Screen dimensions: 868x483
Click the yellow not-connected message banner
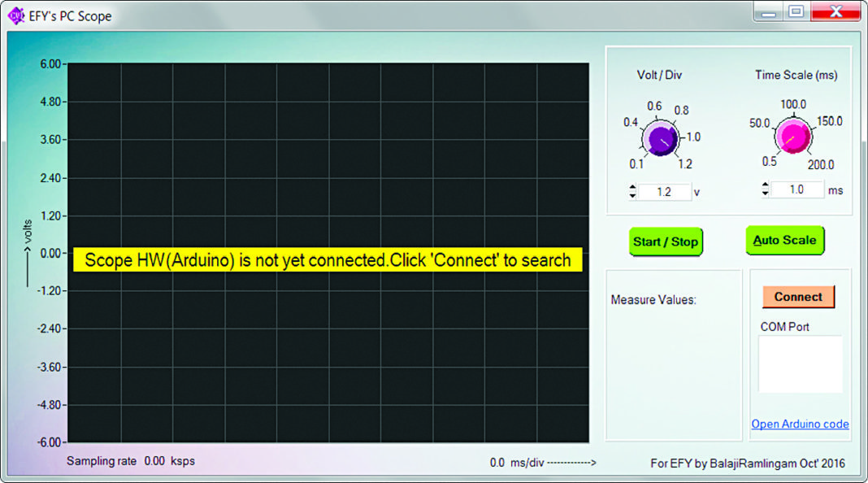(x=328, y=260)
